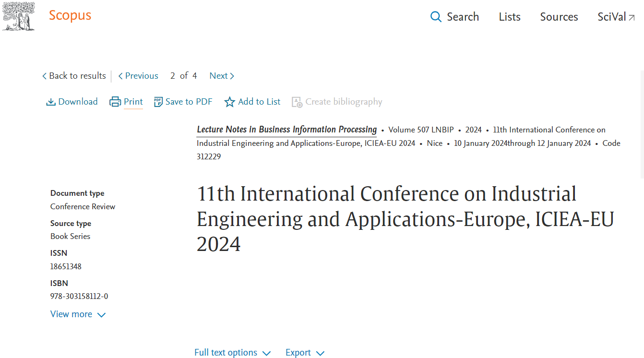The height and width of the screenshot is (358, 644).
Task: Open the Export dropdown menu
Action: [x=305, y=353]
